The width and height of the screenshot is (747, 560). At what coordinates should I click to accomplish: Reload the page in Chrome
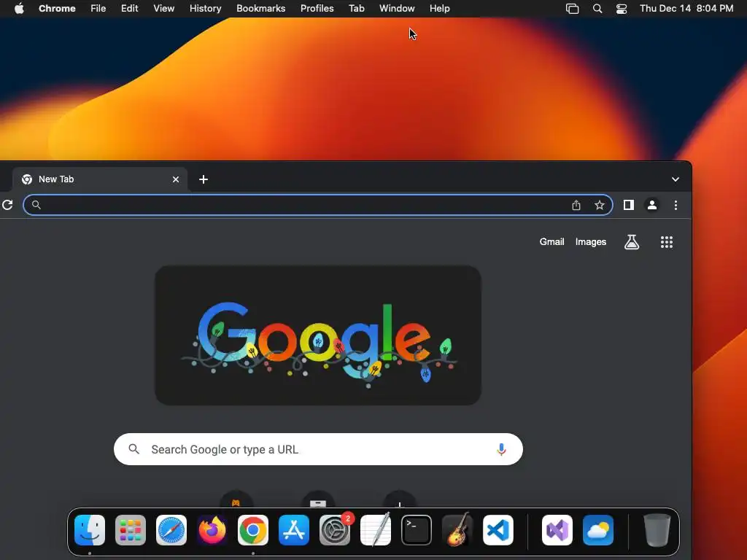(x=7, y=205)
